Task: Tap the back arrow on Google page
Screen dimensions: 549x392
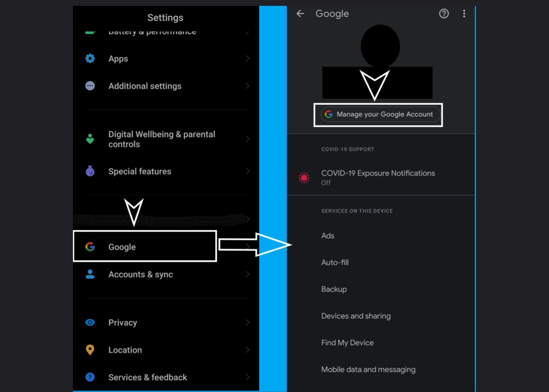Action: click(x=300, y=14)
